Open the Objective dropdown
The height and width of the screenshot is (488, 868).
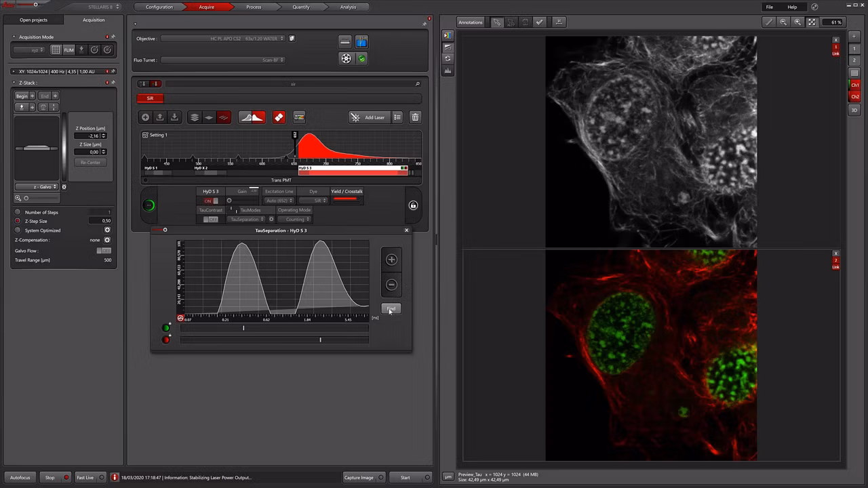[222, 39]
